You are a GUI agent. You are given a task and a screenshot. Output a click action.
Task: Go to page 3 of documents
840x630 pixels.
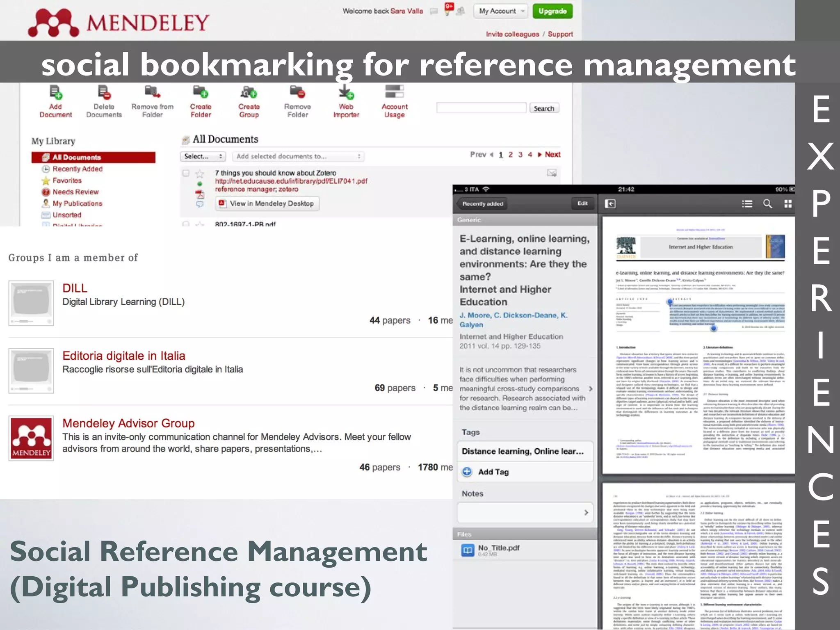point(520,155)
